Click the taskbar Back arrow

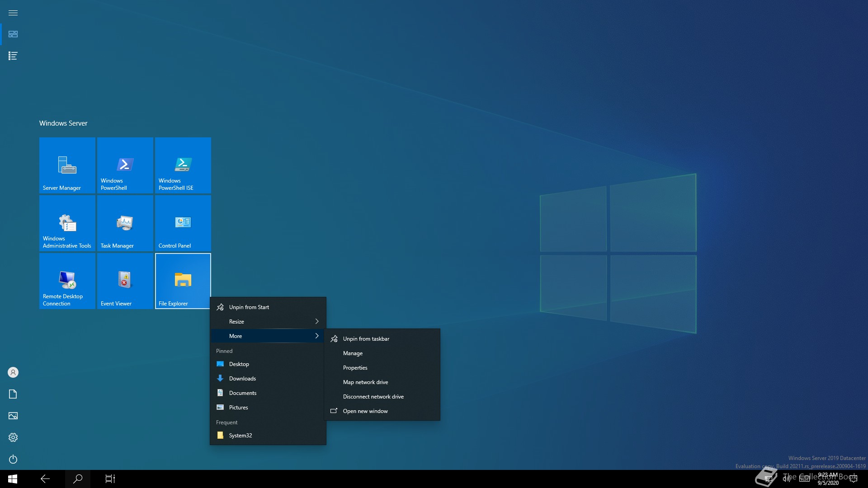coord(45,479)
